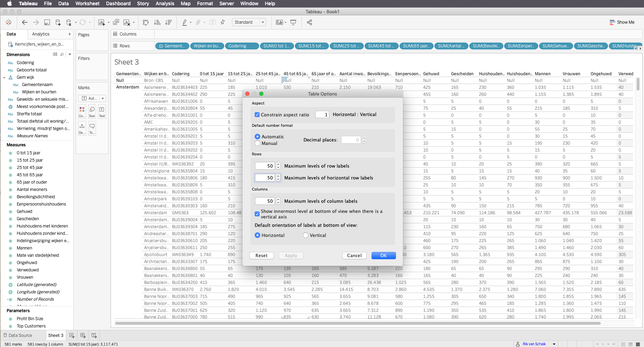The width and height of the screenshot is (644, 347).
Task: Click the Swap rows and columns icon
Action: pyautogui.click(x=146, y=22)
